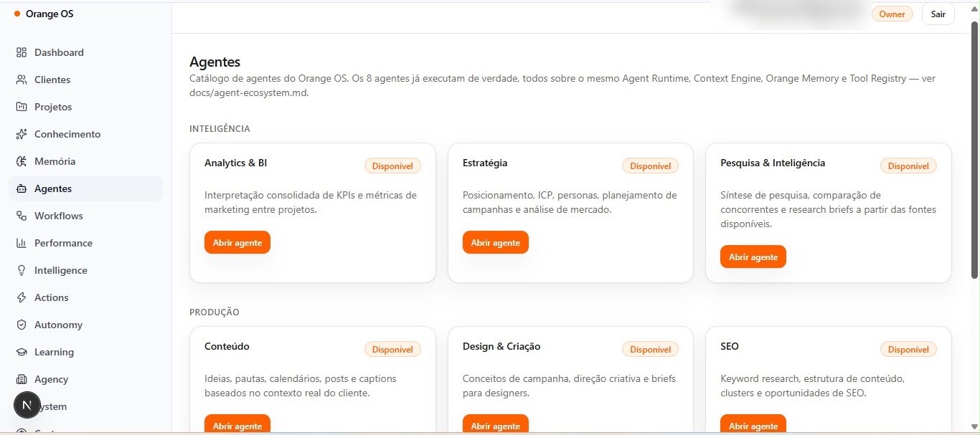The width and height of the screenshot is (980, 435).
Task: Click the Actions lightning bolt icon
Action: click(x=22, y=297)
